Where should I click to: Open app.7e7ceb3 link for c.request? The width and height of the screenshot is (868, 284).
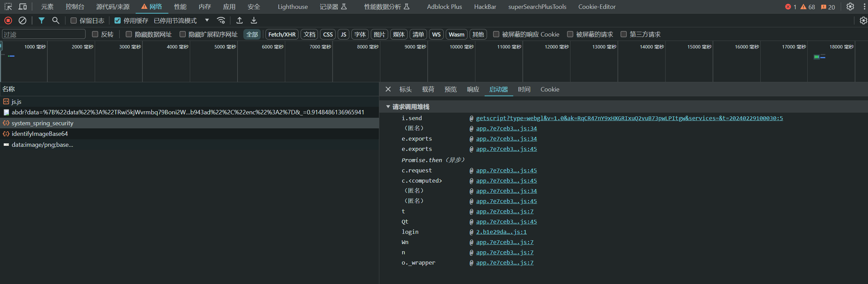tap(506, 170)
